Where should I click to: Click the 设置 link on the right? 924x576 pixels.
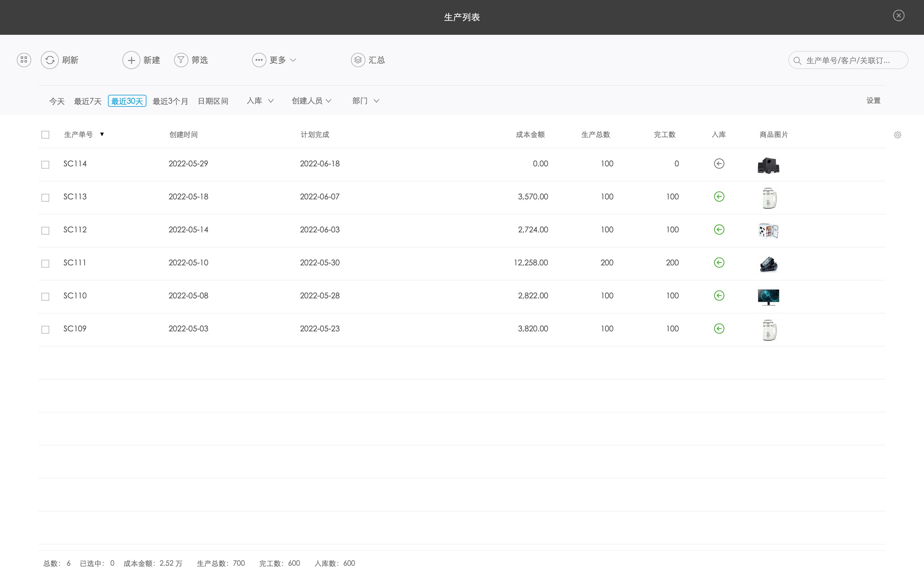(x=873, y=100)
